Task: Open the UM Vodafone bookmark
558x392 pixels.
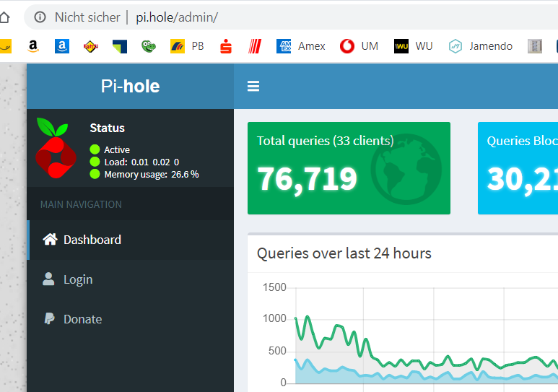Action: (x=359, y=46)
